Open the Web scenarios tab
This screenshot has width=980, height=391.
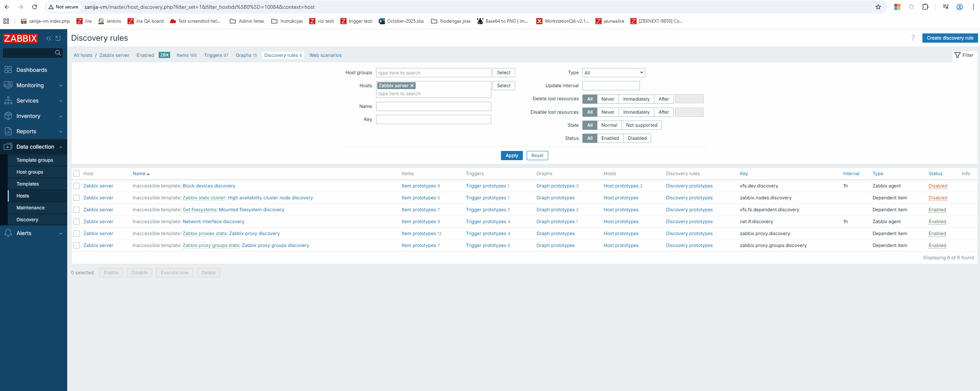click(325, 55)
